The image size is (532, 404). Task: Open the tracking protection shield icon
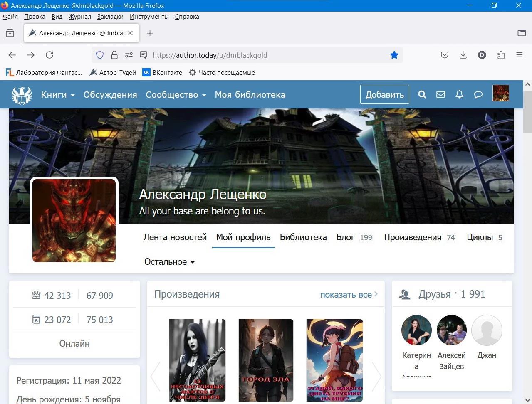coord(100,55)
